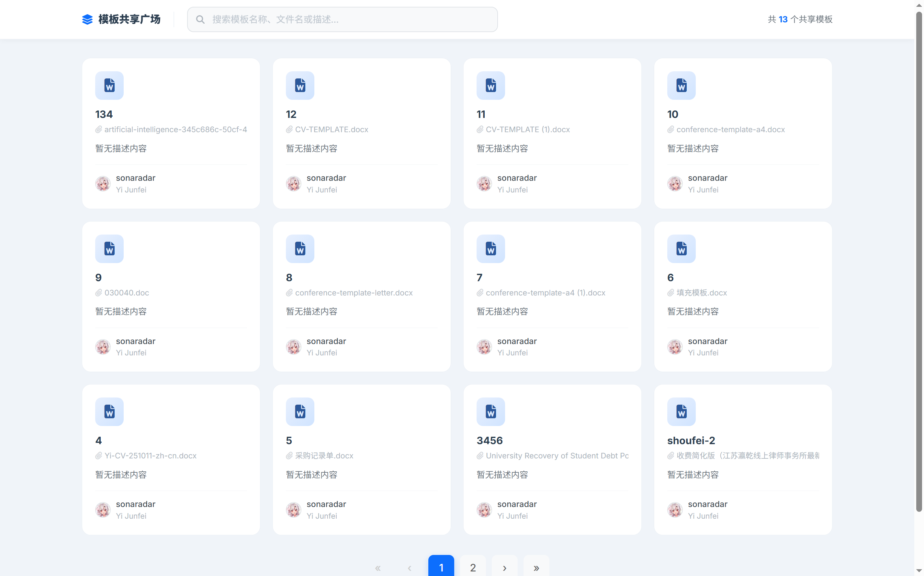The width and height of the screenshot is (924, 576).
Task: Click into the template search field
Action: tap(343, 19)
